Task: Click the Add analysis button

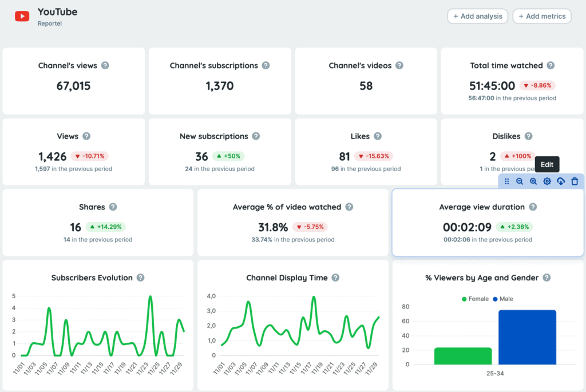Action: point(477,16)
